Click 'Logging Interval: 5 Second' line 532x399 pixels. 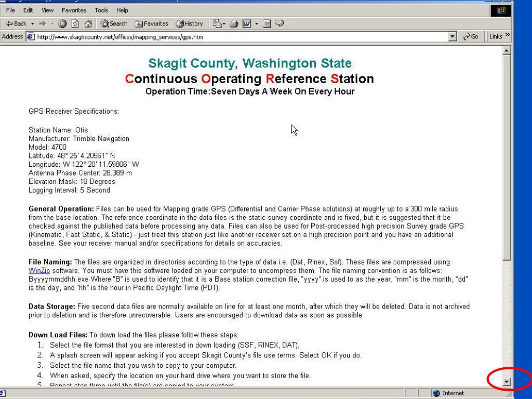click(69, 190)
